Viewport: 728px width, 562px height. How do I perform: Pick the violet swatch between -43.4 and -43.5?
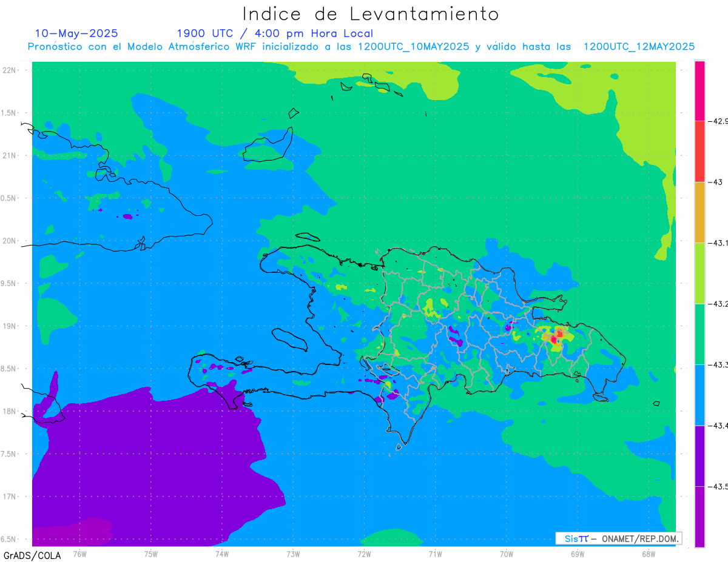[x=699, y=456]
